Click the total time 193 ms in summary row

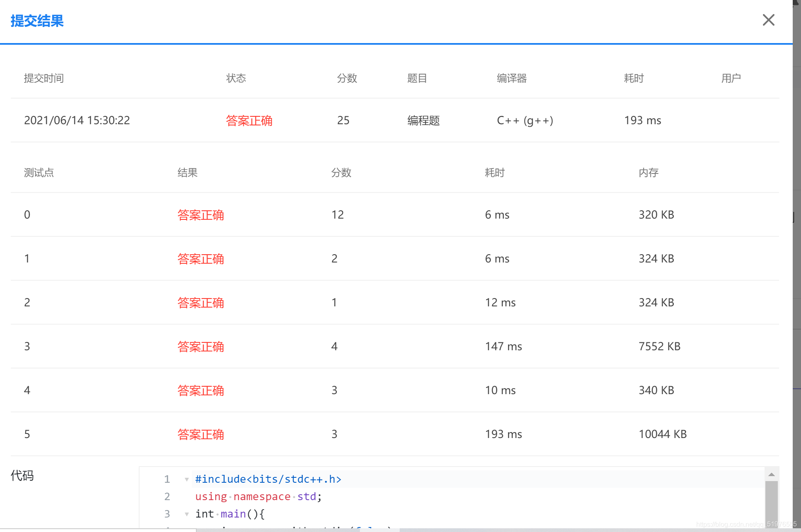click(x=643, y=120)
